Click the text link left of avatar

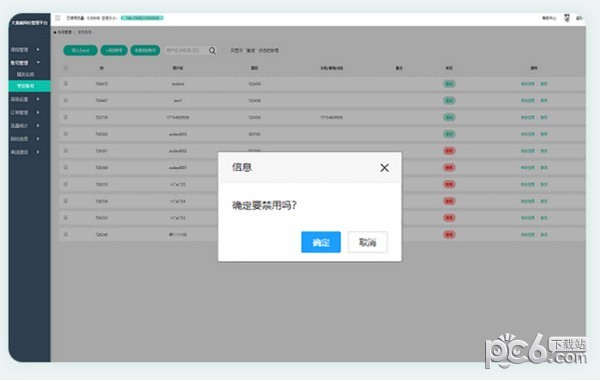coord(549,18)
